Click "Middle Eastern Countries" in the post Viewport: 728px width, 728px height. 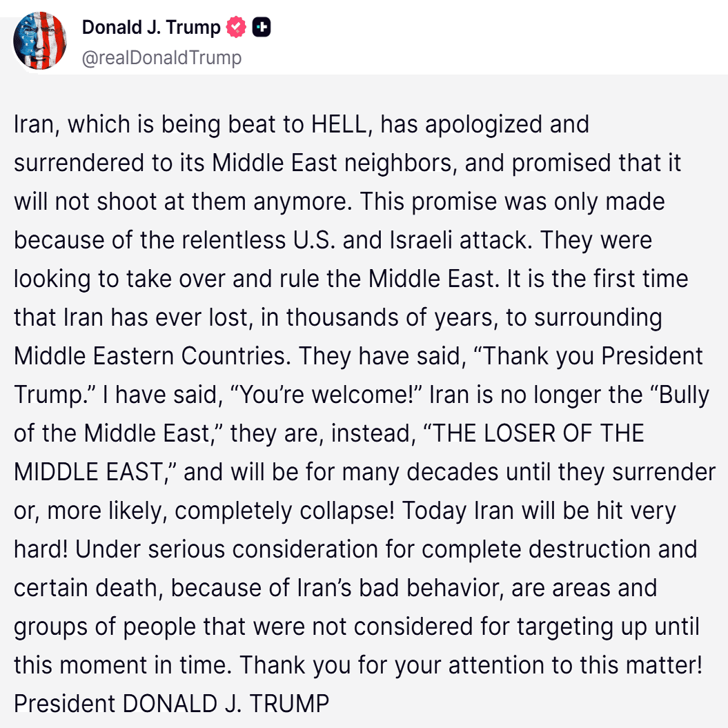pos(153,356)
